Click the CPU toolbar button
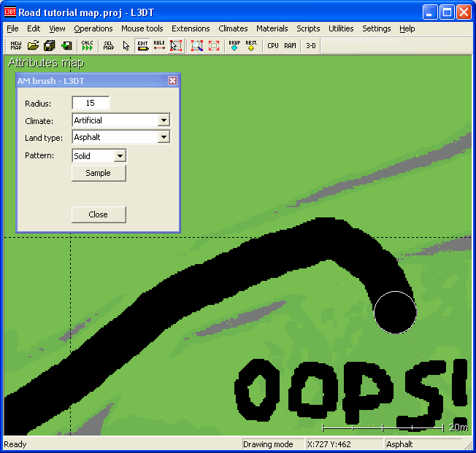The image size is (476, 453). [273, 45]
